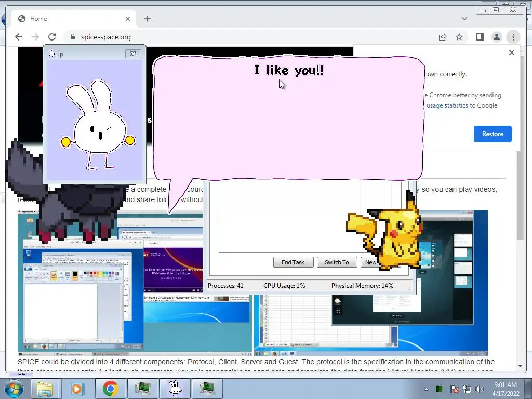This screenshot has width=532, height=399.
Task: Expand Chrome tab search chevron
Action: (464, 19)
